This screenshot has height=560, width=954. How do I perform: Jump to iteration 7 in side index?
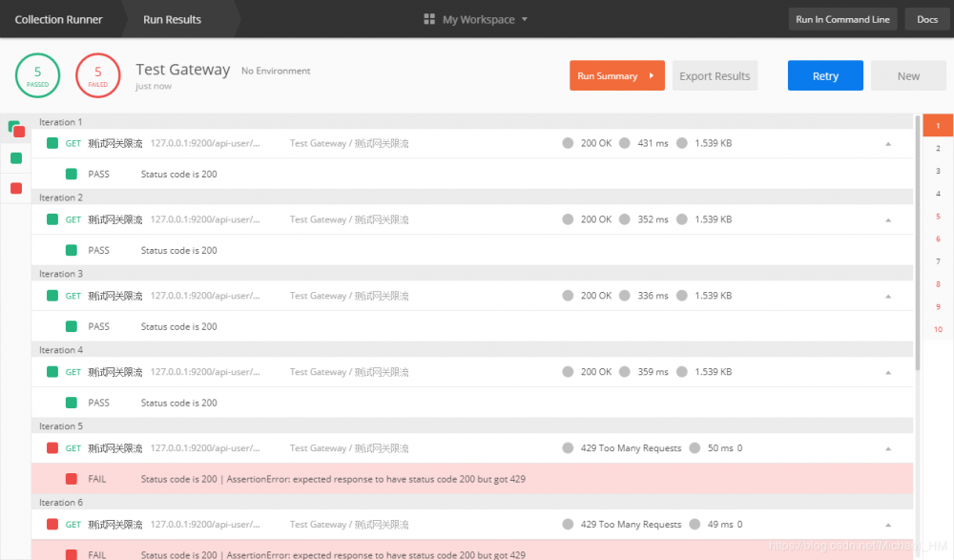pyautogui.click(x=938, y=261)
